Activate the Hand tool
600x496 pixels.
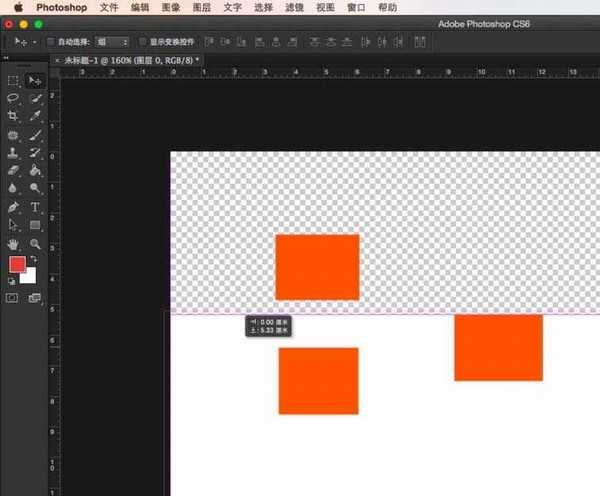click(x=13, y=243)
